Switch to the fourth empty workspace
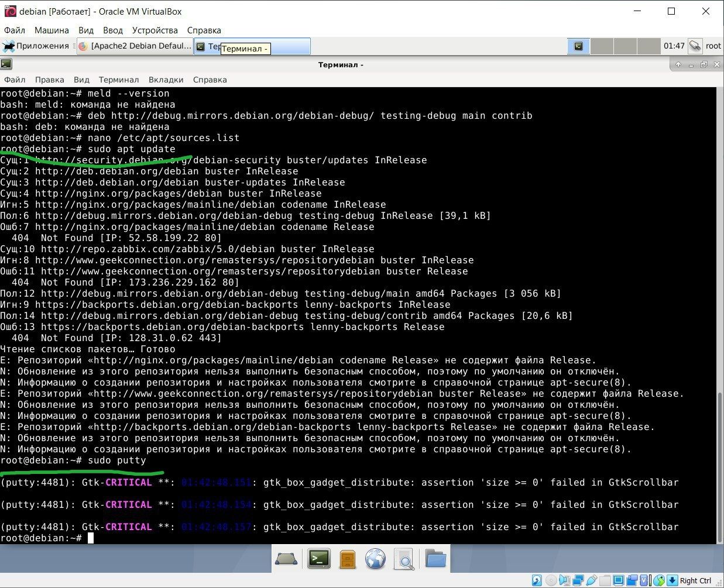The height and width of the screenshot is (588, 724). pos(648,46)
